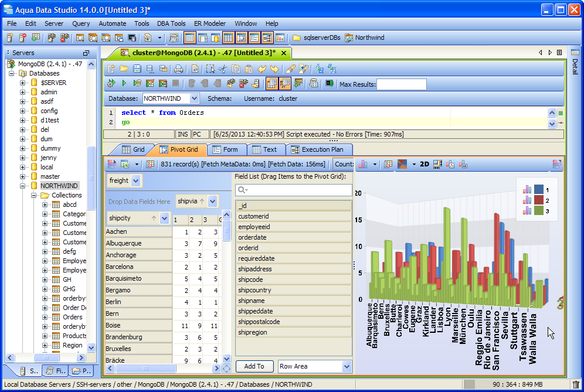Click the main toolbar chart visualization icon

point(280,38)
